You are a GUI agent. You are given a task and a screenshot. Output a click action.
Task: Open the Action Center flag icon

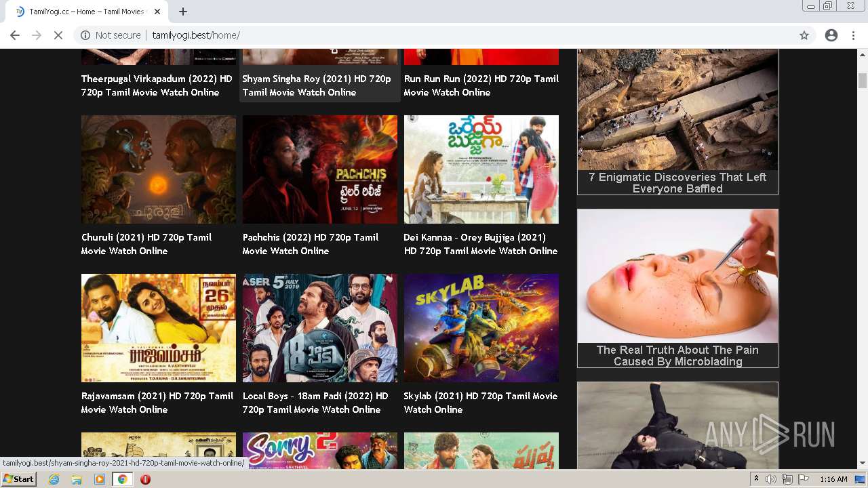point(804,479)
